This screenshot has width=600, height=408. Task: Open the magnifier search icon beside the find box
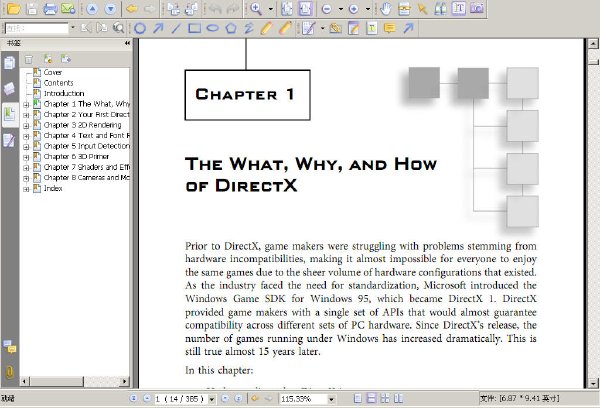tap(119, 28)
